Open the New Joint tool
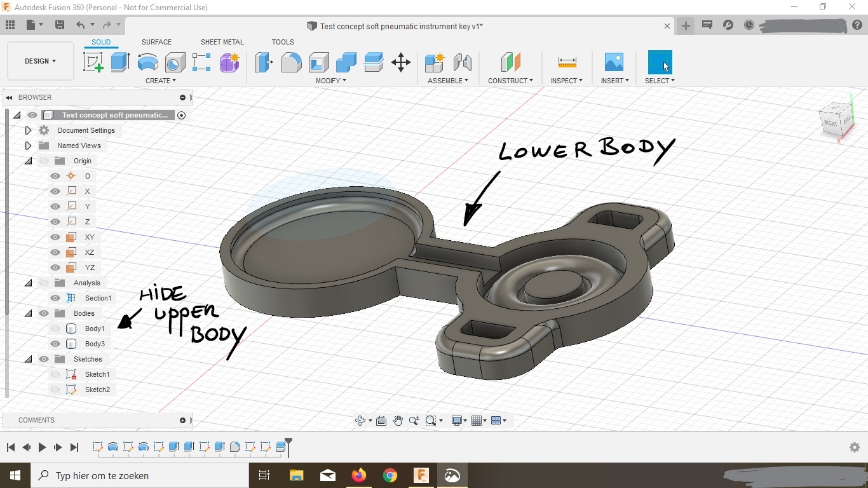The height and width of the screenshot is (488, 868). tap(435, 62)
